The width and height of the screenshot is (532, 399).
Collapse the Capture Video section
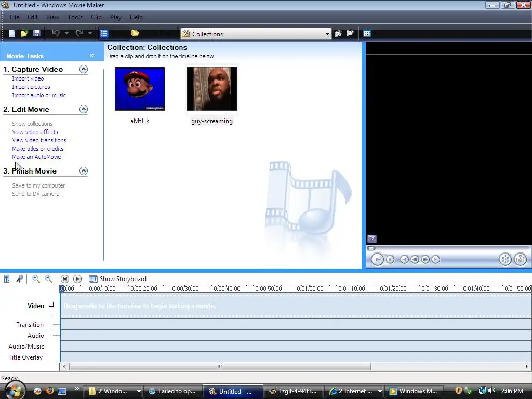pos(84,69)
